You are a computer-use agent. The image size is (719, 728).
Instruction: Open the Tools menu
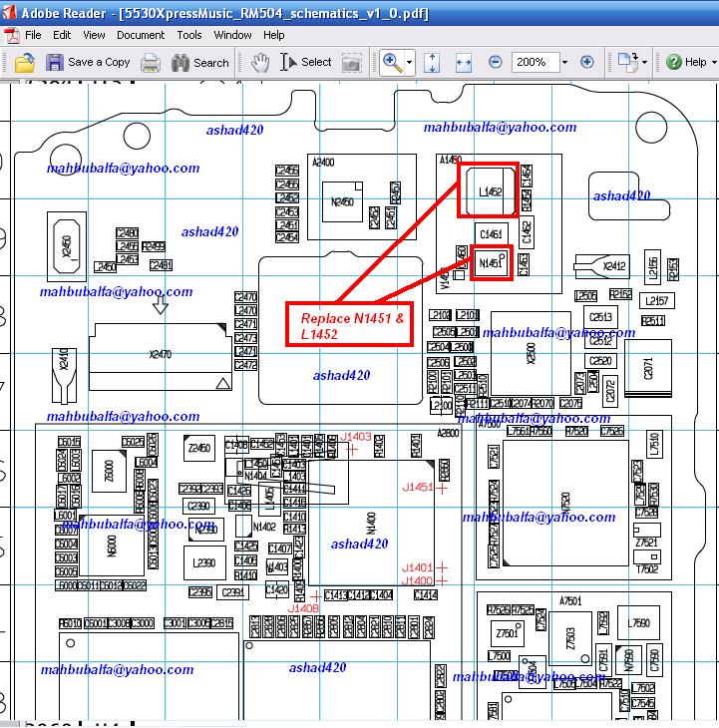(x=189, y=35)
